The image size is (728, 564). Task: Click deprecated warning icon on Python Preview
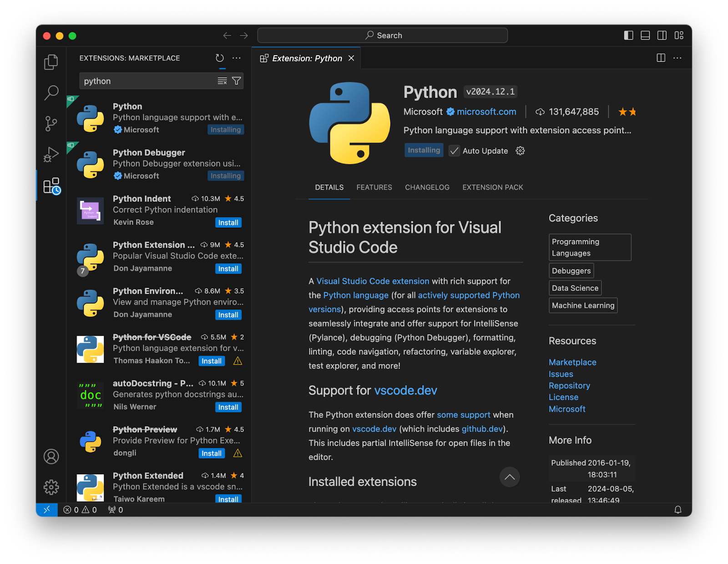238,453
